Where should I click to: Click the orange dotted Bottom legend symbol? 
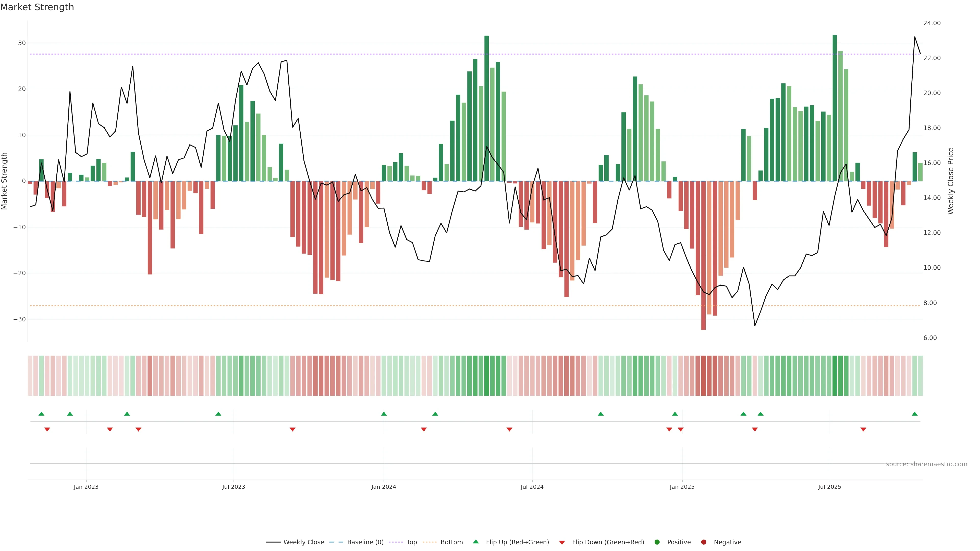pos(430,542)
